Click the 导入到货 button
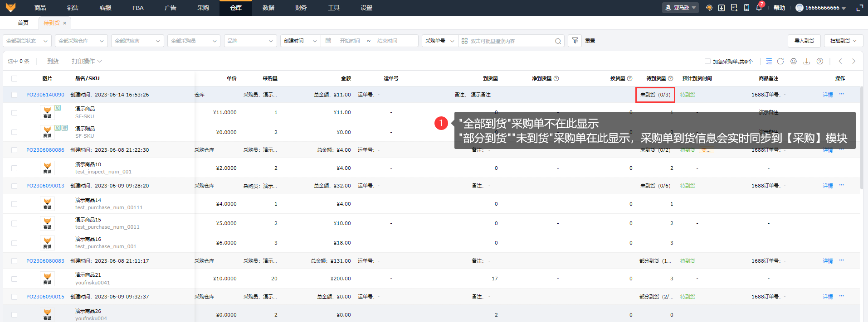868x322 pixels. 804,41
